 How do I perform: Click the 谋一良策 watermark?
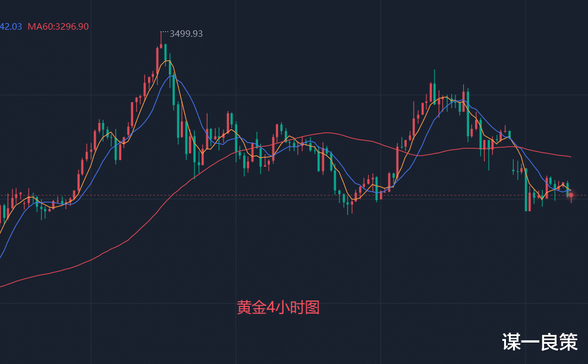click(x=539, y=341)
